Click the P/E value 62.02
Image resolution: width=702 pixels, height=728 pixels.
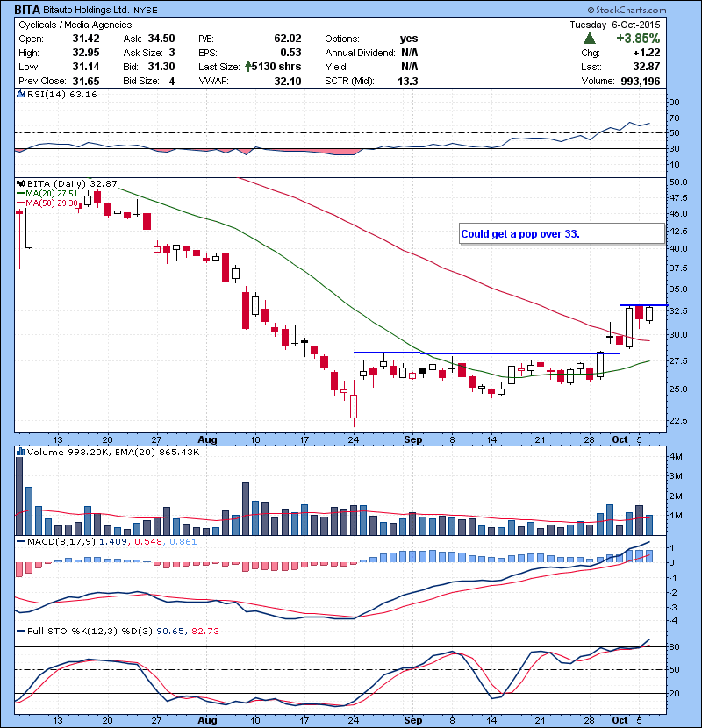[x=288, y=39]
